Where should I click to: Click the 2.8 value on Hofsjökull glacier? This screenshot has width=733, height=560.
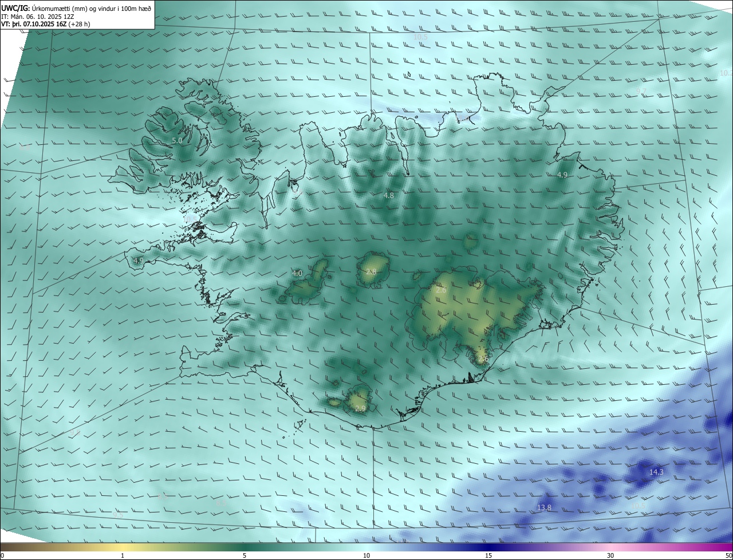[x=371, y=271]
